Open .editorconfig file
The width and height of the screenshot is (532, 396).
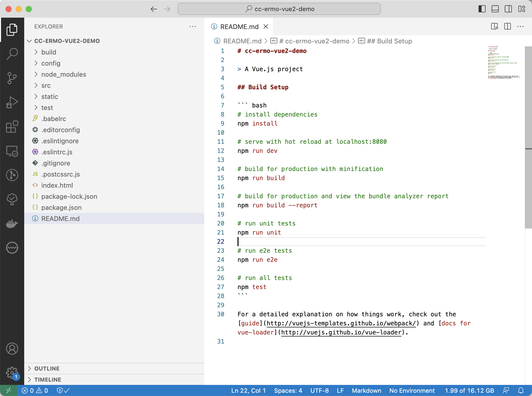(114, 130)
